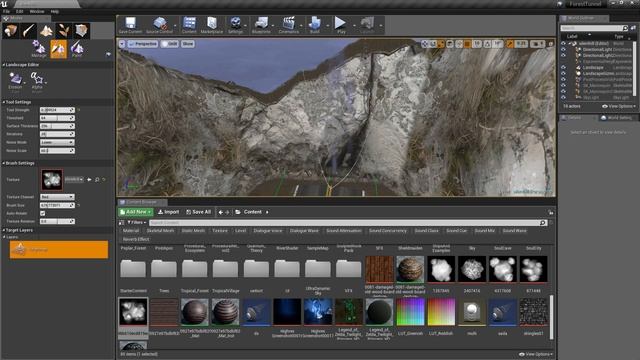
Task: Toggle the Reverb Effect filter
Action: coord(136,239)
